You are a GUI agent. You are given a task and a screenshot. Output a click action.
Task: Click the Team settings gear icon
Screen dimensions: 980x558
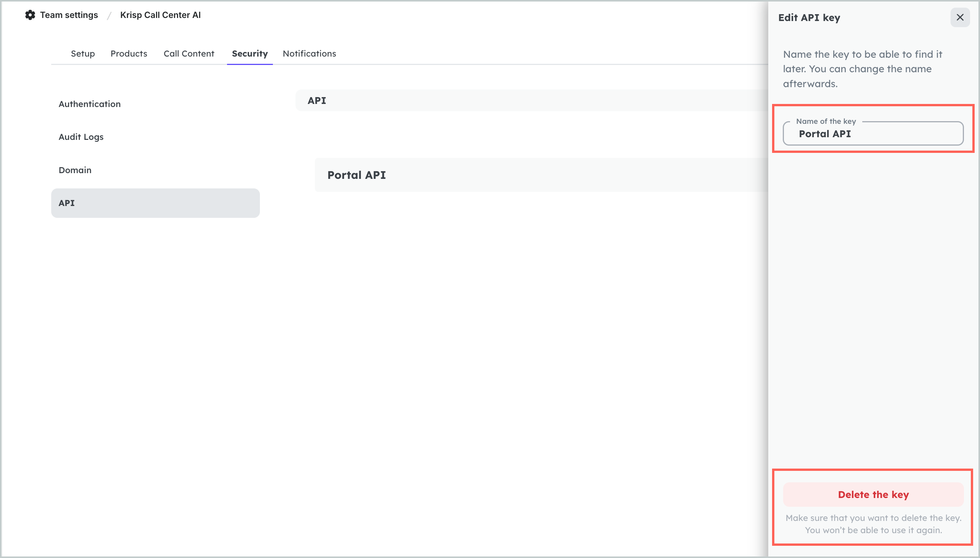[x=30, y=15]
